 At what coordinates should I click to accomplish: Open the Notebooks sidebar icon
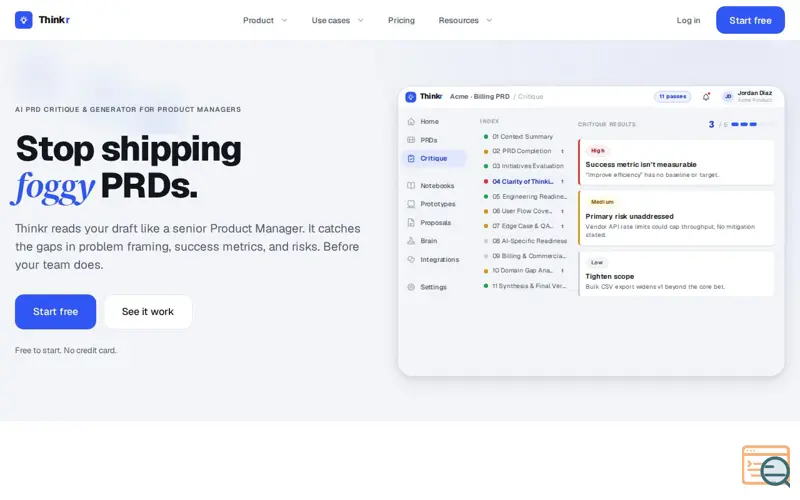[x=411, y=186]
